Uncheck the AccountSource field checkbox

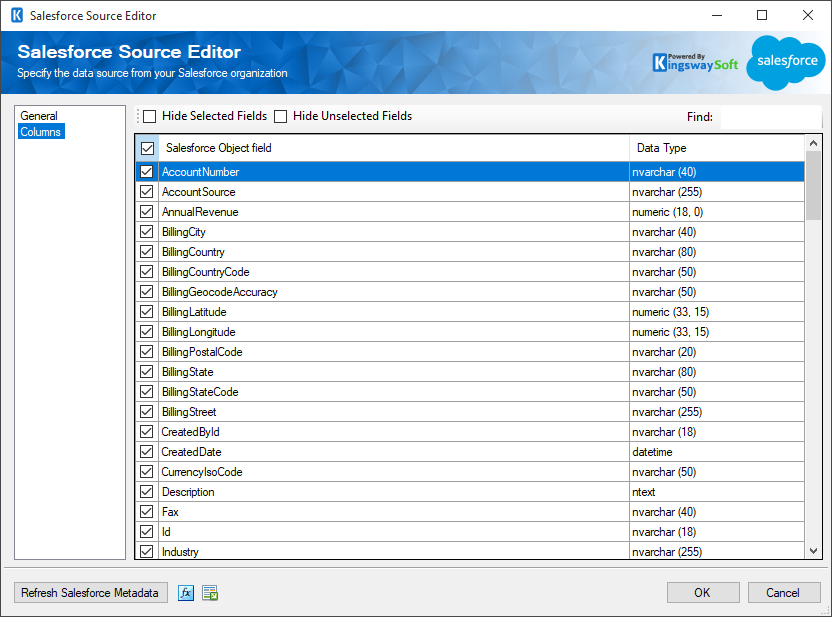coord(146,192)
